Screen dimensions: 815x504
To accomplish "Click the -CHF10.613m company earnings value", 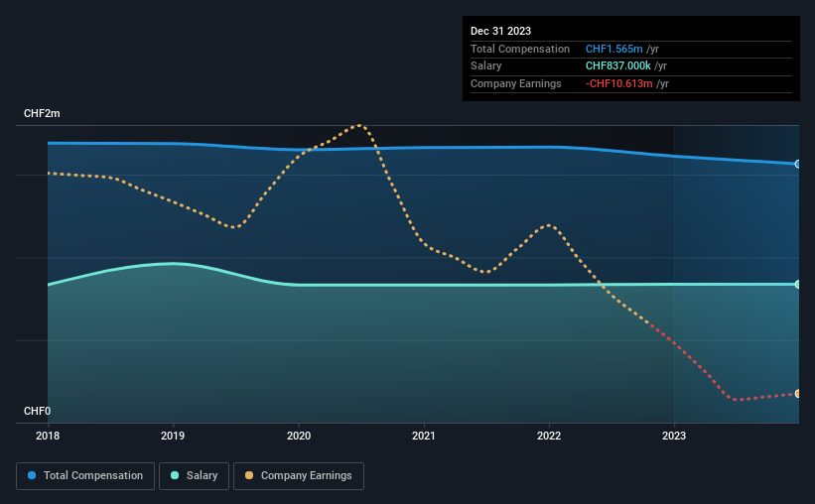I will pos(619,83).
